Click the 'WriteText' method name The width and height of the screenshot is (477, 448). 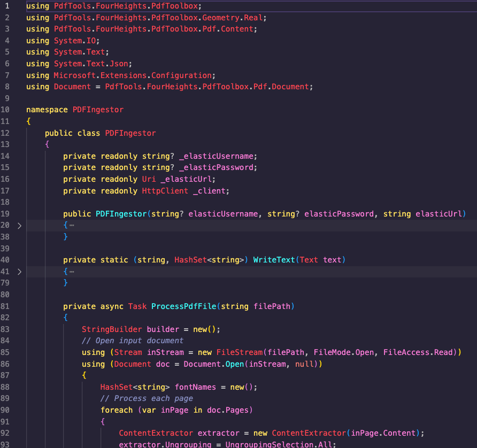coord(274,260)
